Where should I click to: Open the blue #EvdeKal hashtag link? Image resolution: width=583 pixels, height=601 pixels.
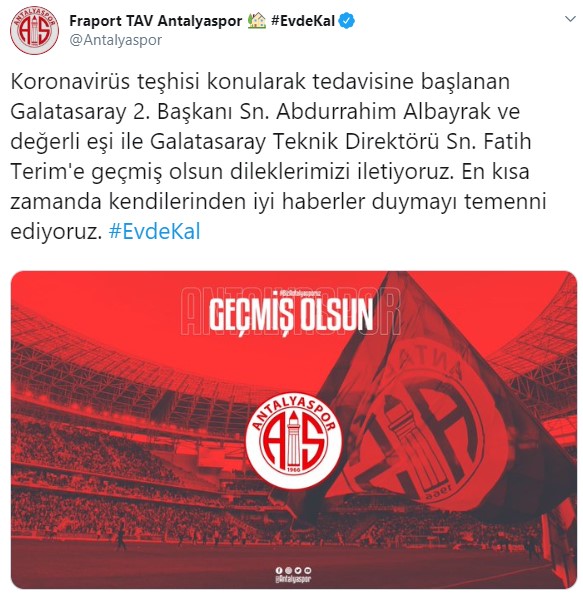click(x=154, y=232)
